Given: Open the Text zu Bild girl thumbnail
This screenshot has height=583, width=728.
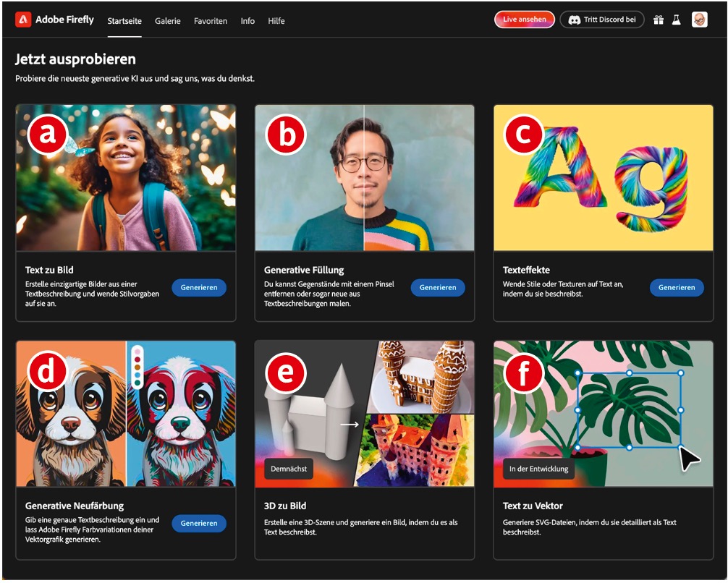Looking at the screenshot, I should pos(126,178).
